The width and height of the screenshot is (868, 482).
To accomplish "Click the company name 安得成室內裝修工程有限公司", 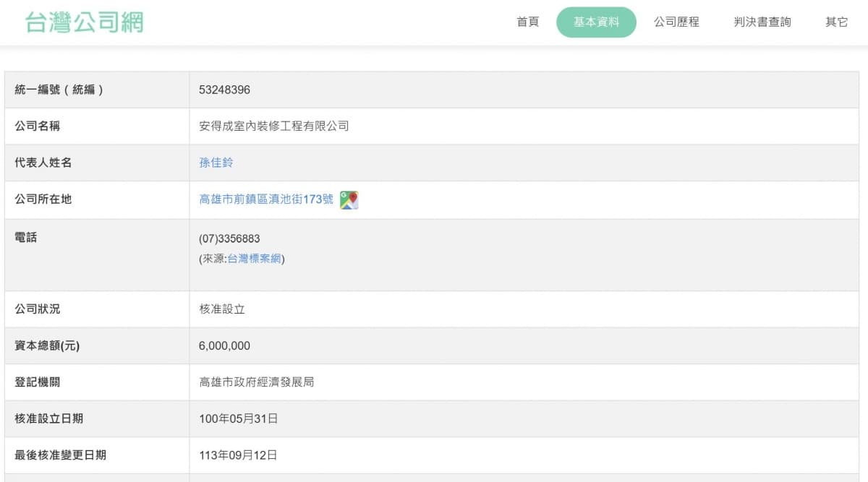I will coord(274,126).
